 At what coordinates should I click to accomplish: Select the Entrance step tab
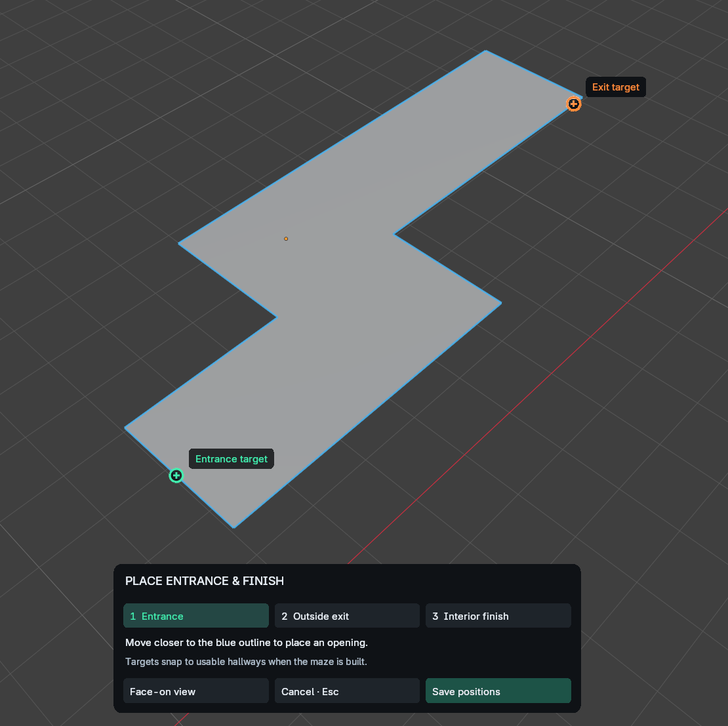[x=196, y=616]
